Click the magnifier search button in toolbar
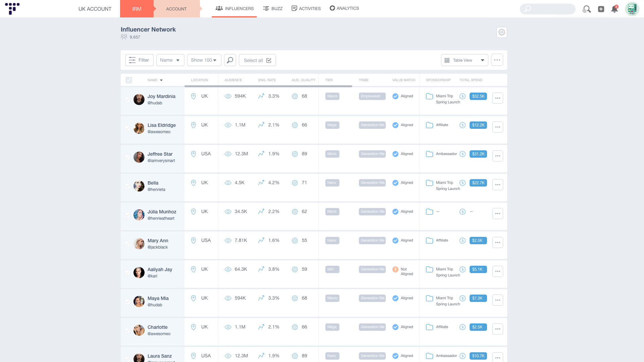Screen dimensions: 644x362 tap(230, 60)
